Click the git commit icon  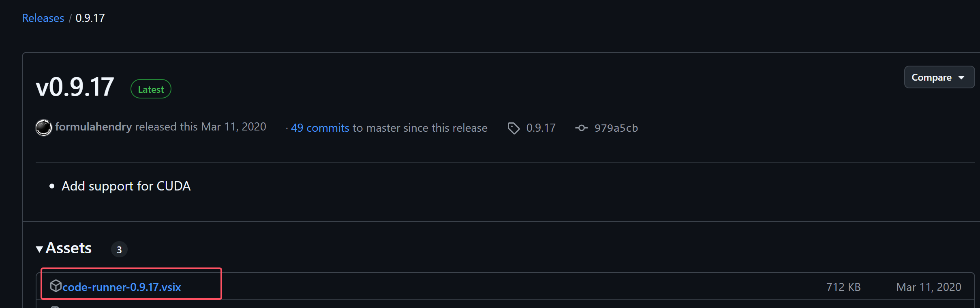pyautogui.click(x=581, y=128)
